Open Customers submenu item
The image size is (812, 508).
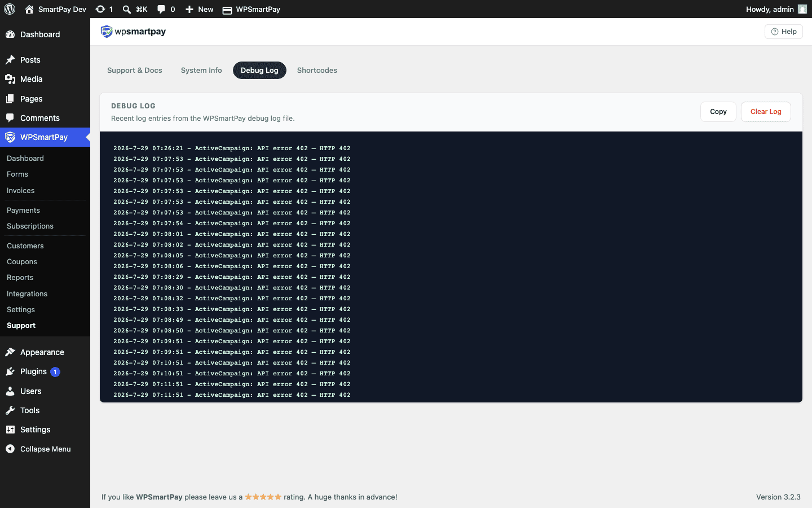[x=25, y=246]
